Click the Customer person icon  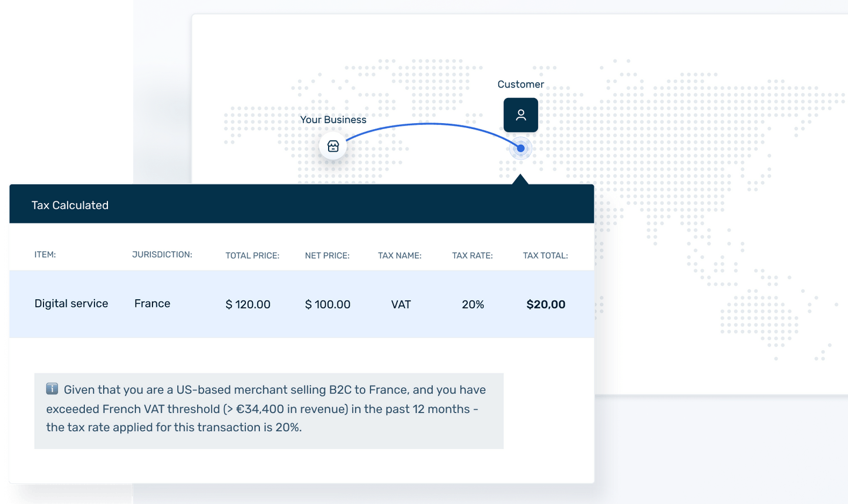click(521, 115)
